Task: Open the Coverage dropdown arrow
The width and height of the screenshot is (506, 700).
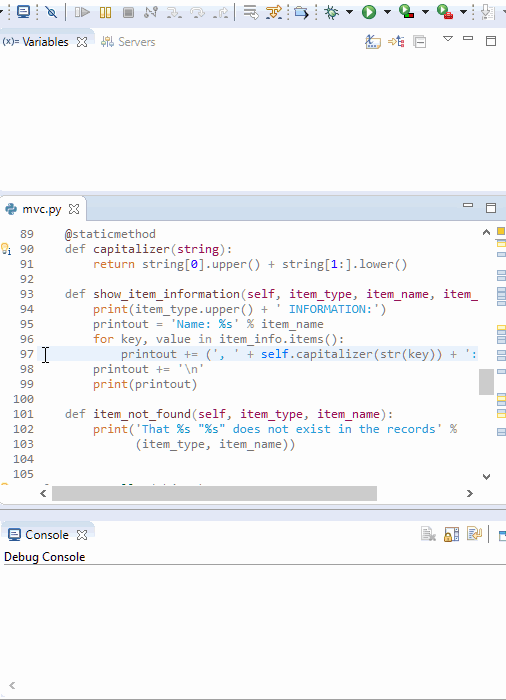Action: tap(426, 12)
